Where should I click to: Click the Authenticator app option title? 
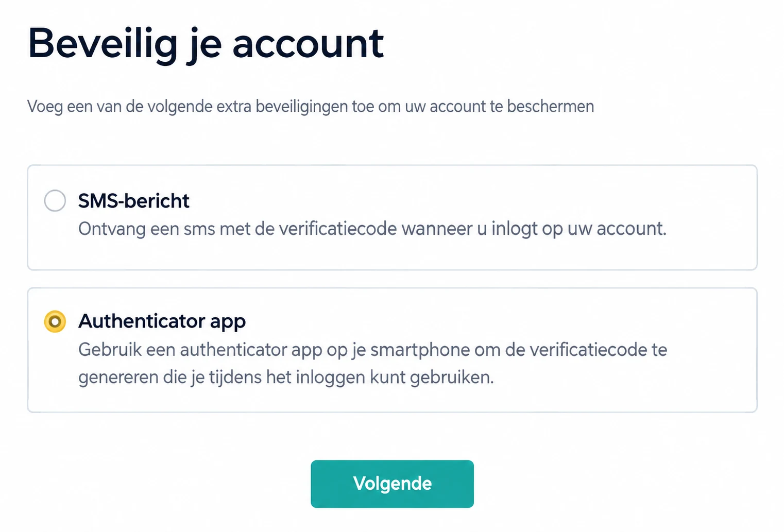pyautogui.click(x=162, y=321)
